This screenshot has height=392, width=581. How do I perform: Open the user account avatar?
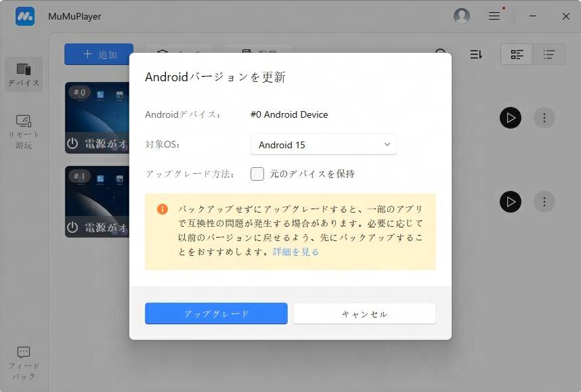click(461, 16)
